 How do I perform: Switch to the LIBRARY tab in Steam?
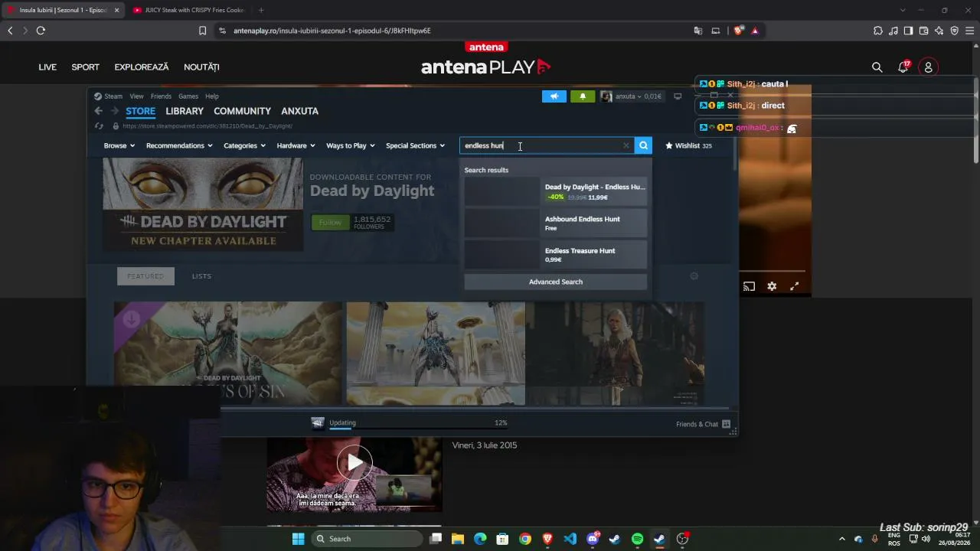(185, 111)
